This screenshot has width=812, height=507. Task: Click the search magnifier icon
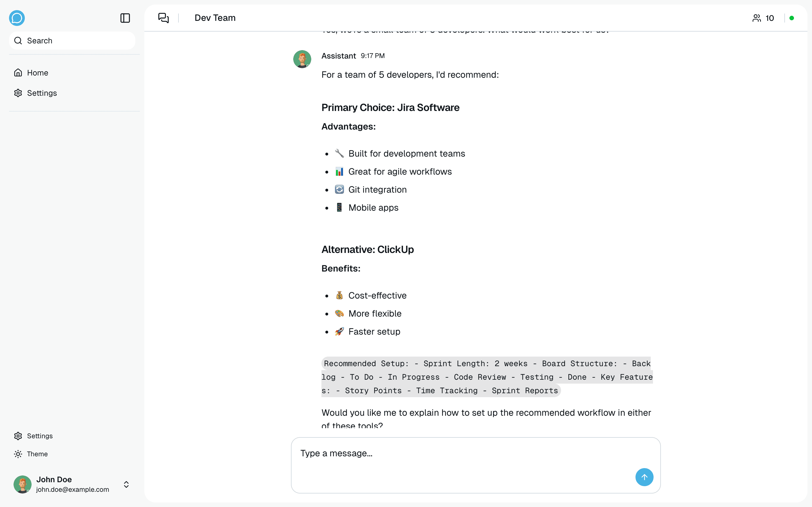18,41
